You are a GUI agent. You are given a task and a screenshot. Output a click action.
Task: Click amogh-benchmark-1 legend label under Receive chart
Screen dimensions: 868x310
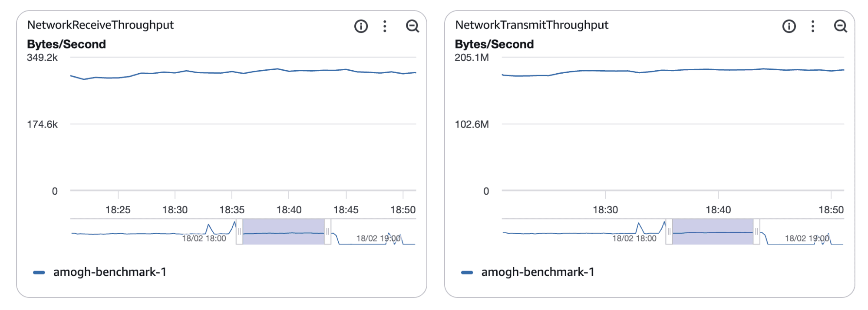tap(109, 272)
